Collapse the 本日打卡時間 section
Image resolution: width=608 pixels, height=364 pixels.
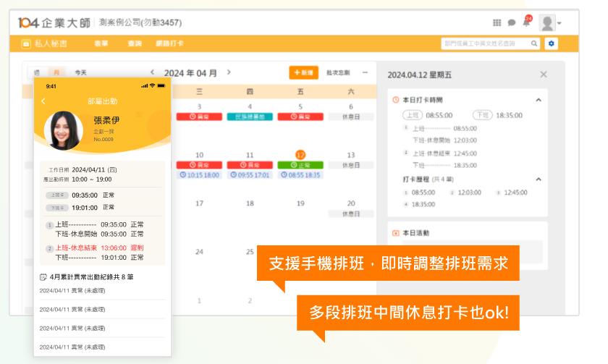pyautogui.click(x=539, y=100)
